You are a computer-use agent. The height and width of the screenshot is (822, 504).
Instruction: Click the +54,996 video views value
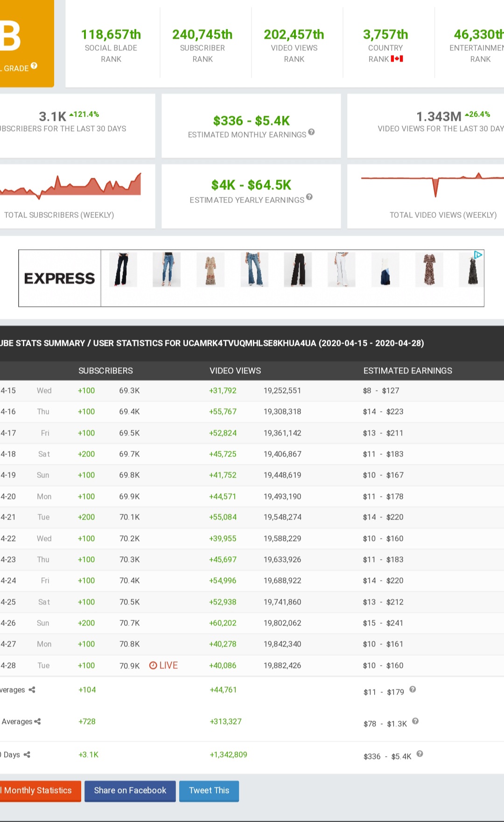223,581
